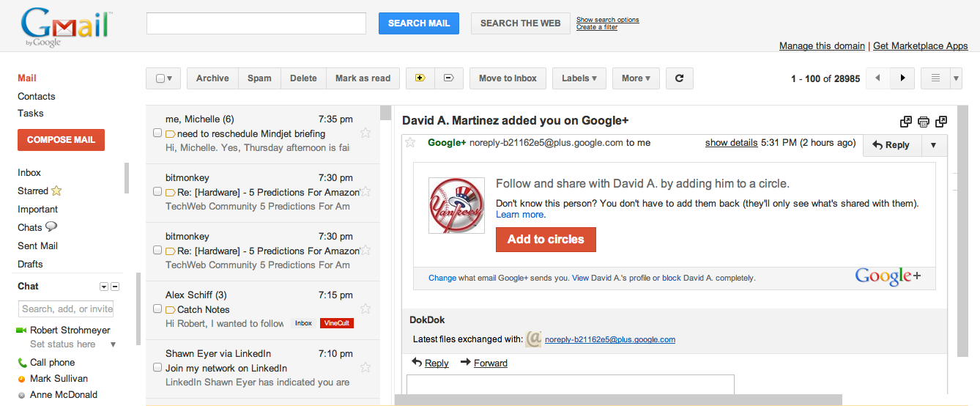The width and height of the screenshot is (980, 406).
Task: Click the Forward link below the message
Action: point(491,363)
